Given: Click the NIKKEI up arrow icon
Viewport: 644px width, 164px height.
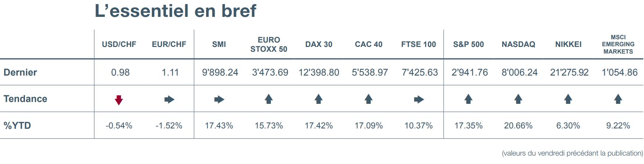Looking at the screenshot, I should coord(568,99).
